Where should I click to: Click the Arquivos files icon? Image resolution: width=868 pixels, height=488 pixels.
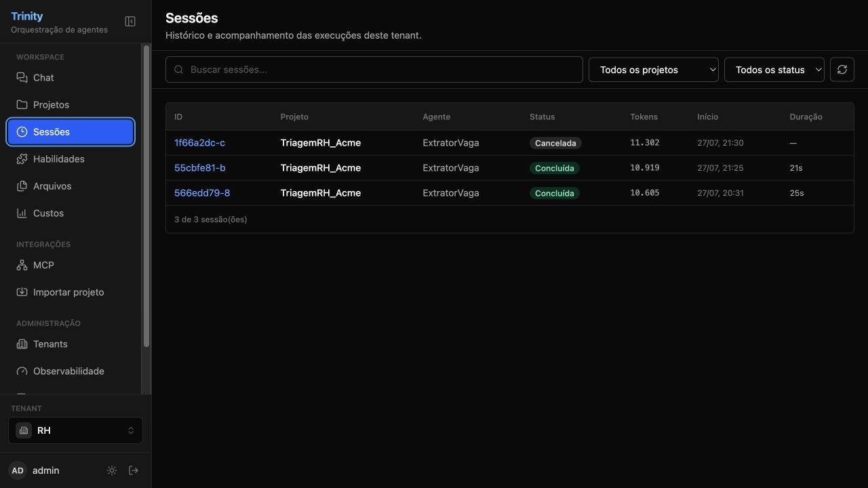tap(22, 186)
